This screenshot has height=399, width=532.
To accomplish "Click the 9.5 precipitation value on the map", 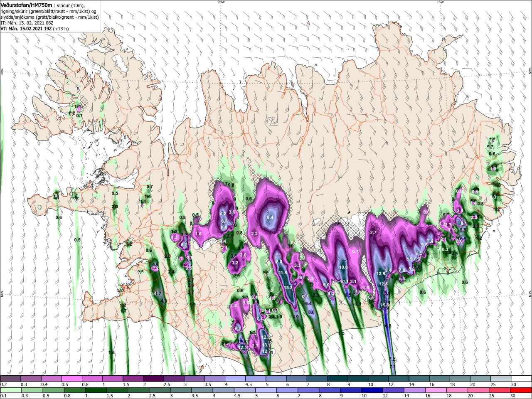I will 348,295.
